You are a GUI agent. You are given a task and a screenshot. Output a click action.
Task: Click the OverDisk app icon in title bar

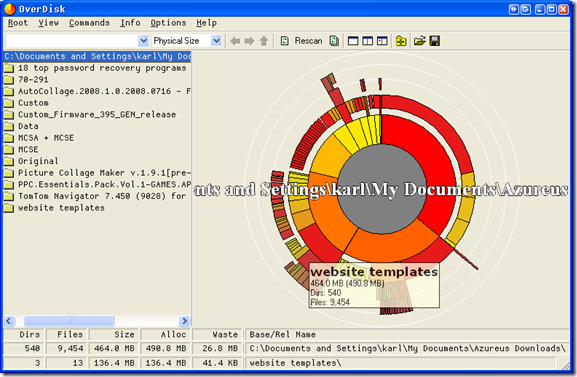(x=10, y=9)
